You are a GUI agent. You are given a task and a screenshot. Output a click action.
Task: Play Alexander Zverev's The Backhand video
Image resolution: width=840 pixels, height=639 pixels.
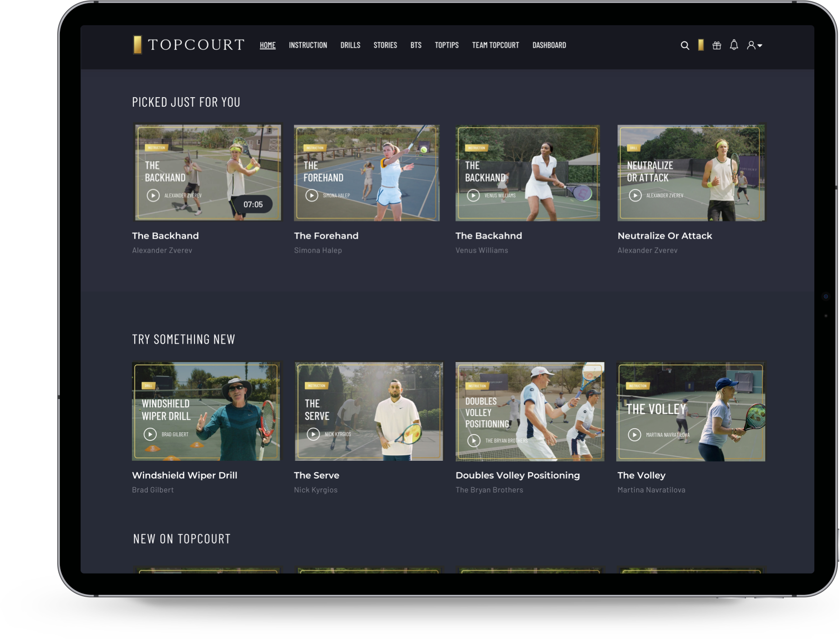pos(153,195)
